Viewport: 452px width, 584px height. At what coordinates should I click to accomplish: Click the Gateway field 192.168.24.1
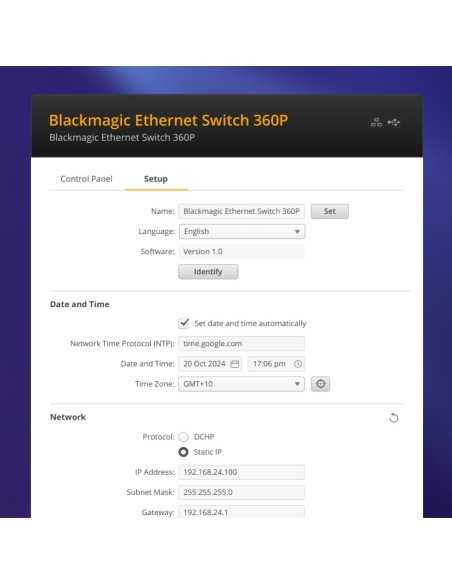242,512
